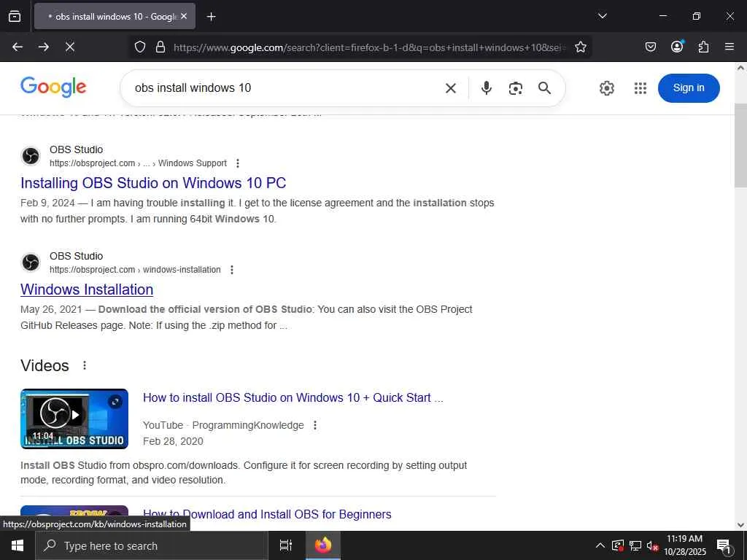747x560 pixels.
Task: Open 'Installing OBS Studio on Windows 10 PC' result
Action: [x=153, y=183]
